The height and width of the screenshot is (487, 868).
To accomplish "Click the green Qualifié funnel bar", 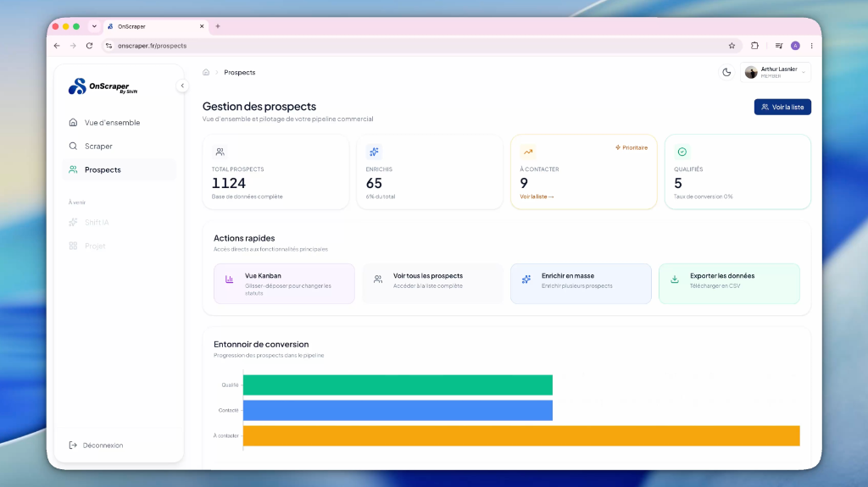I will coord(398,385).
